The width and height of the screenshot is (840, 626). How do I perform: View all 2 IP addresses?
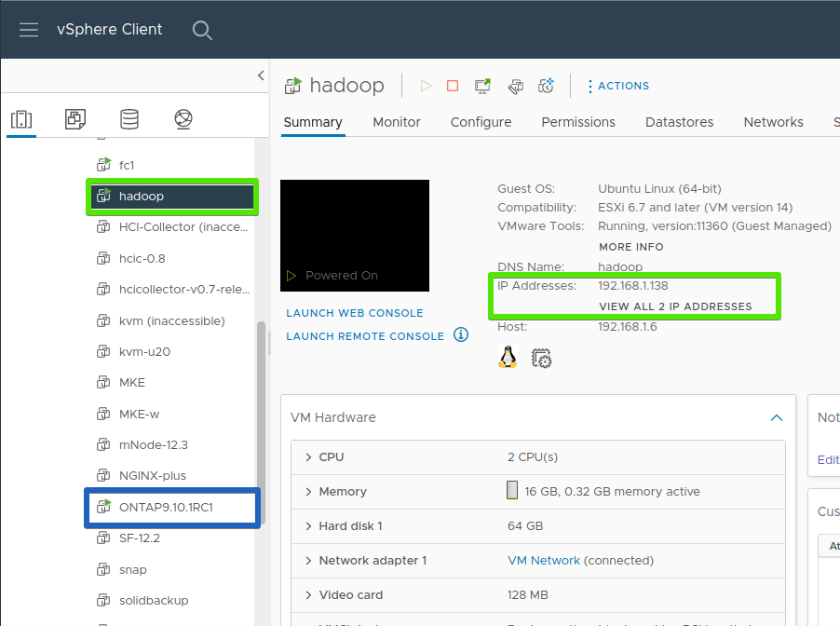tap(675, 306)
